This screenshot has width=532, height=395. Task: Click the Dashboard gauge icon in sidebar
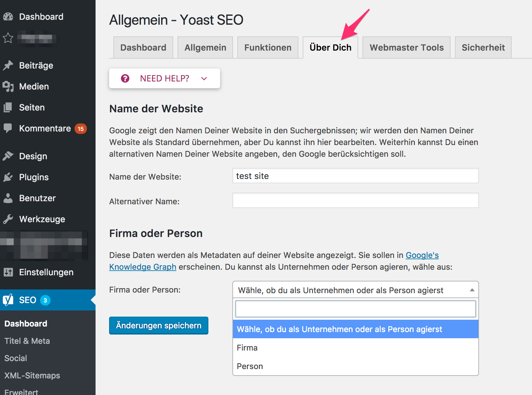[8, 17]
